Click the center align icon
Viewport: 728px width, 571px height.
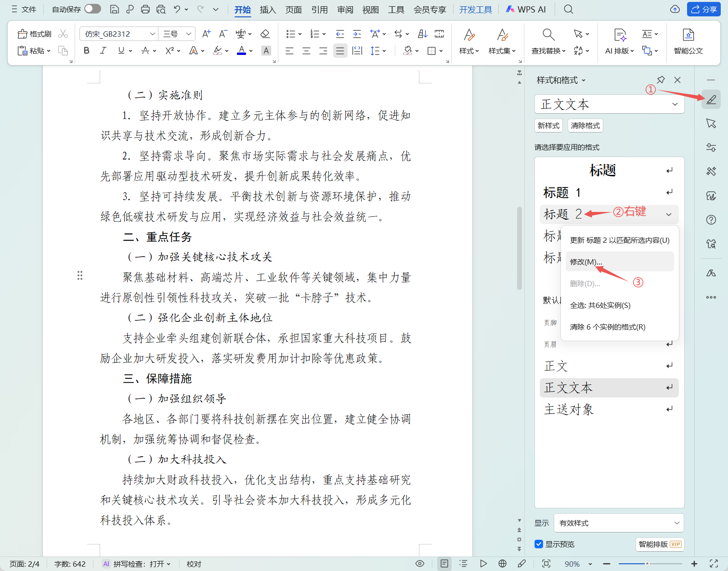coord(306,51)
